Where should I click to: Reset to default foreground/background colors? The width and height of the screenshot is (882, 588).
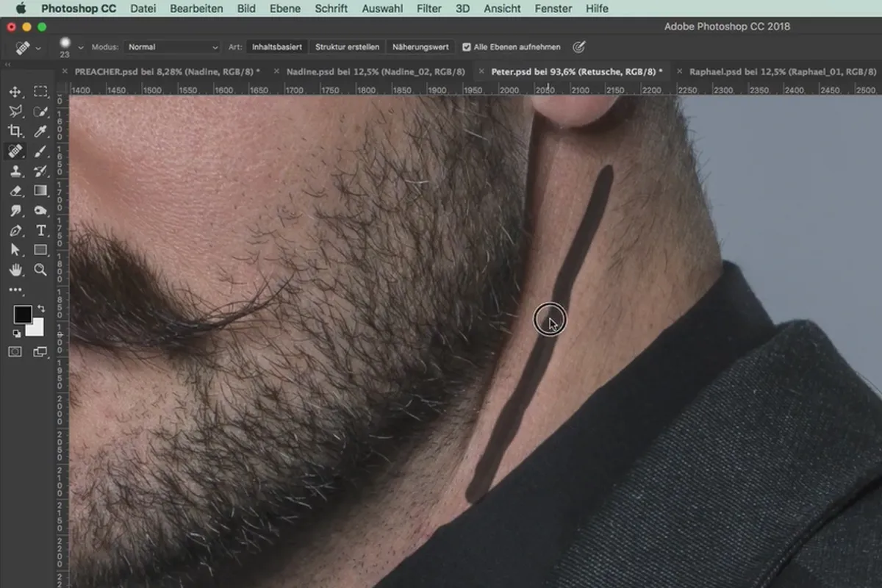pyautogui.click(x=16, y=334)
